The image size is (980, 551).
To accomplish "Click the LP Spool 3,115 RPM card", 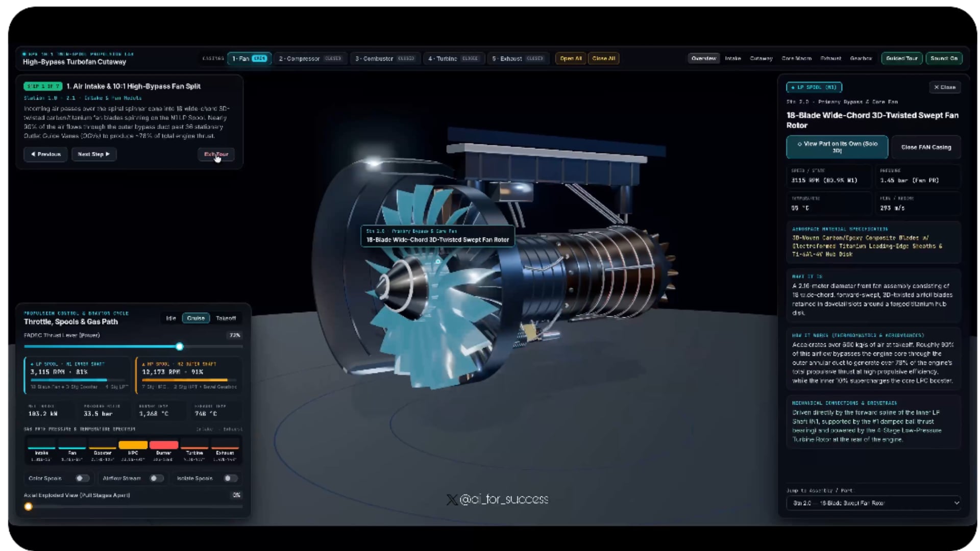I will (78, 375).
